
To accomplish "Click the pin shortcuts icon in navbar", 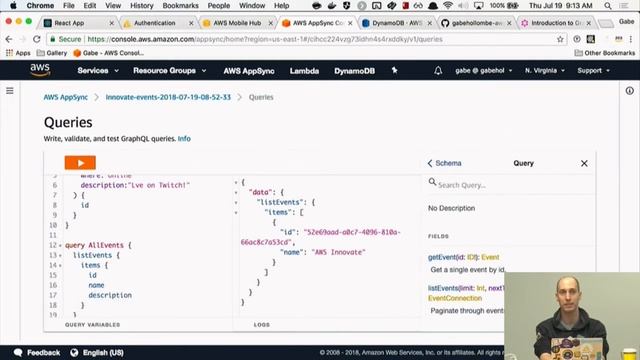I will 394,70.
